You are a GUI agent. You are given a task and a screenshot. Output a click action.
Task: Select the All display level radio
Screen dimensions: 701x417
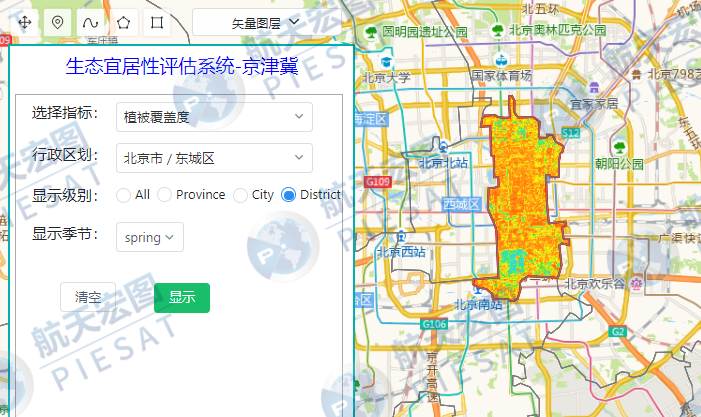[123, 195]
